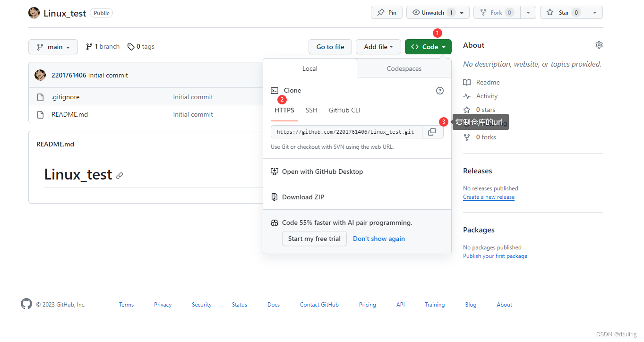644x342 pixels.
Task: Open the Training footer link
Action: pos(435,305)
